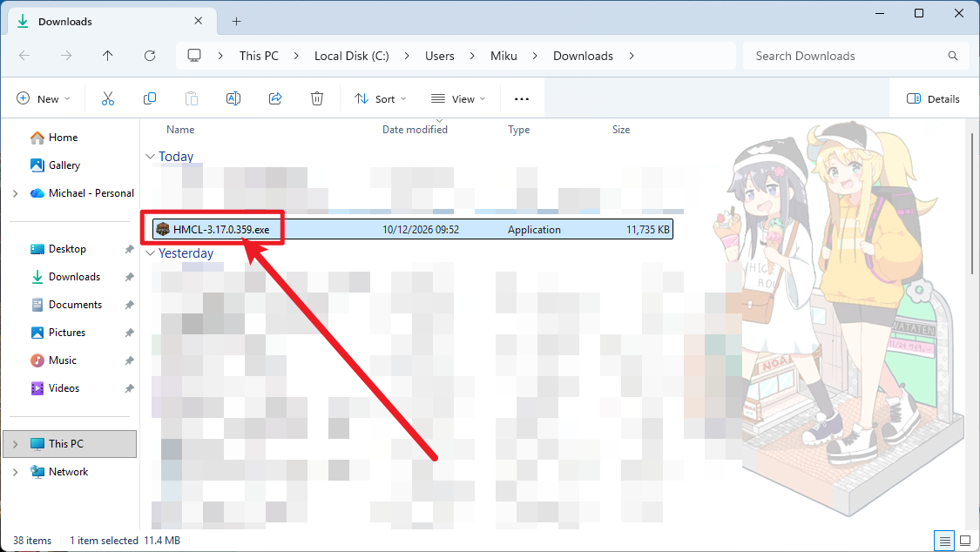Click the pin icon next to Documents
The height and width of the screenshot is (552, 980).
tap(130, 305)
